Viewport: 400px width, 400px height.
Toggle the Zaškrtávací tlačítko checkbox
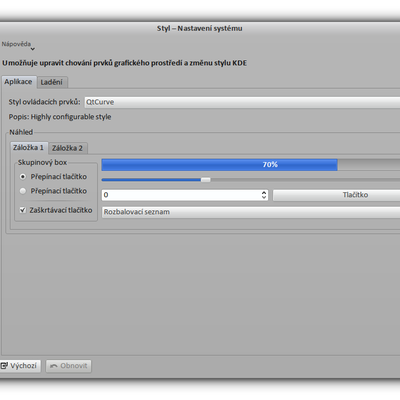(23, 210)
